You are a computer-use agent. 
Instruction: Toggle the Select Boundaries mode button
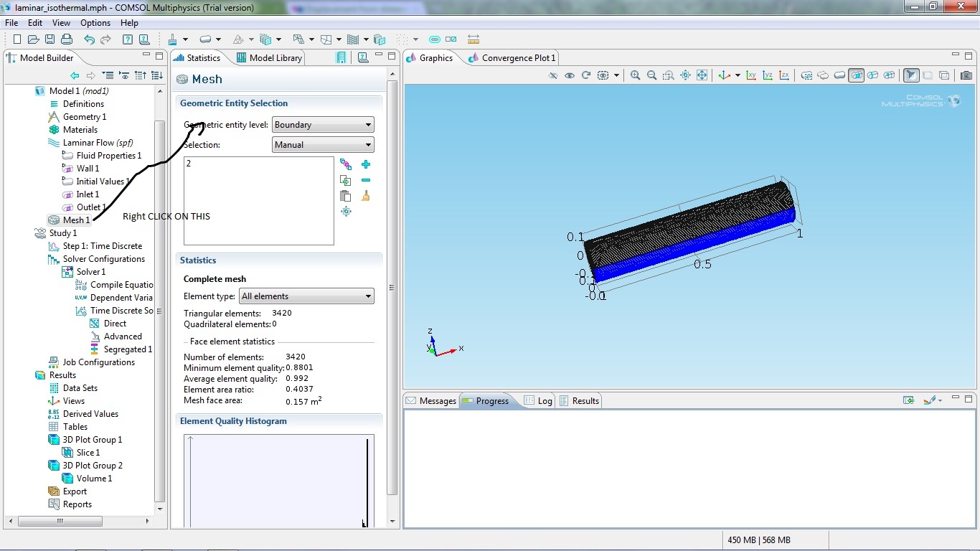click(856, 75)
